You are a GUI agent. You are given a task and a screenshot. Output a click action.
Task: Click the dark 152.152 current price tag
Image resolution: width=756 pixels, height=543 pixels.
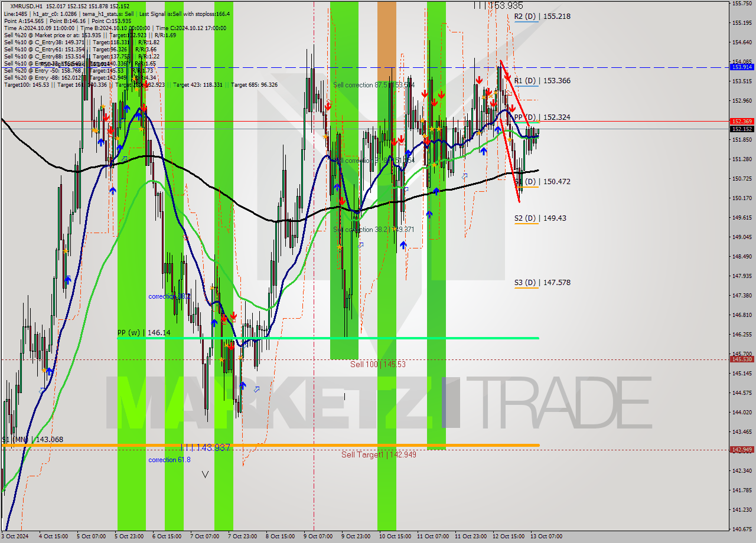pos(742,129)
